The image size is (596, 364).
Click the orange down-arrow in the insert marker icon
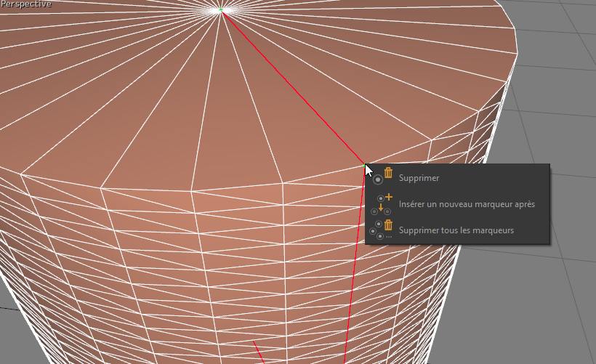click(381, 208)
